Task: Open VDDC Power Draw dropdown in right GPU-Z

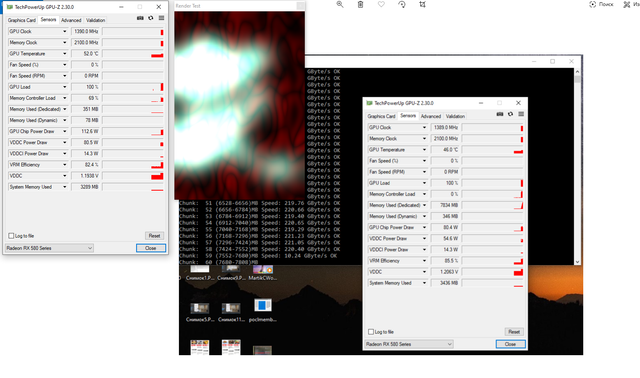Action: click(x=424, y=238)
